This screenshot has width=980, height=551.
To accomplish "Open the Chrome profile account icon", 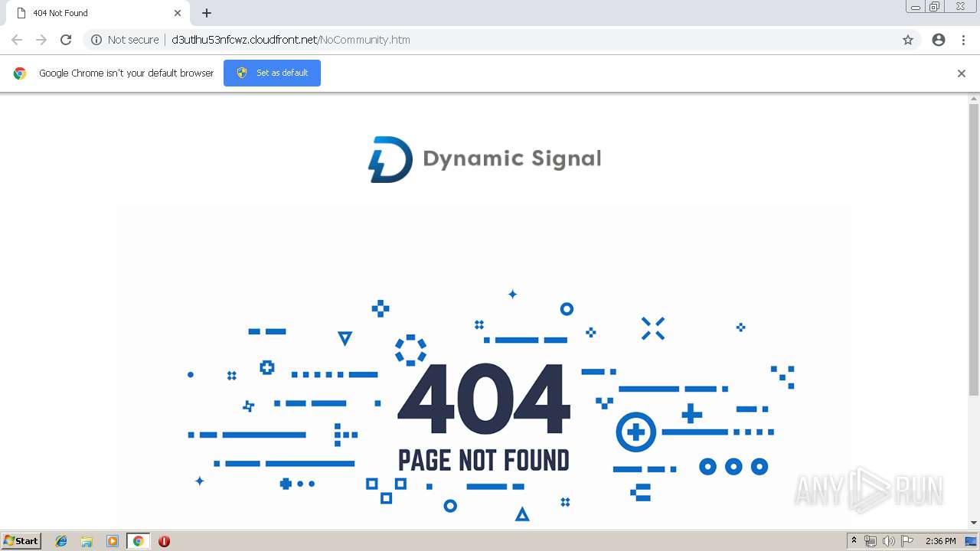I will pos(939,40).
